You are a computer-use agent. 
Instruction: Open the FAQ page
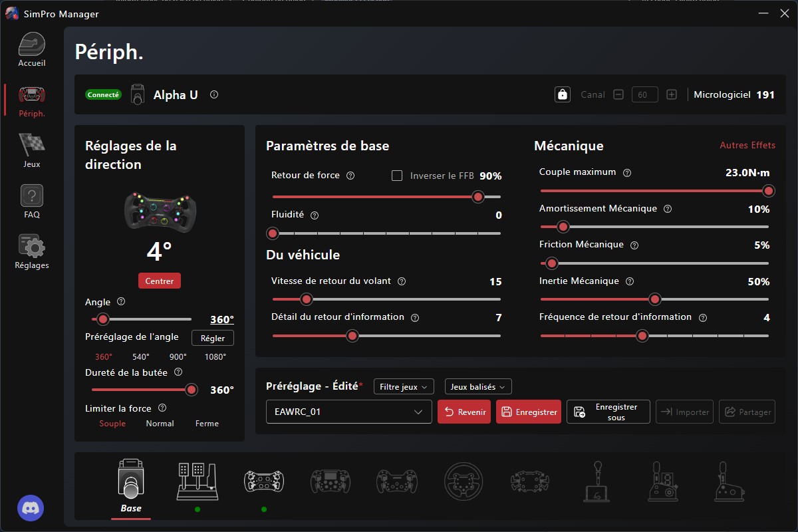(x=32, y=201)
